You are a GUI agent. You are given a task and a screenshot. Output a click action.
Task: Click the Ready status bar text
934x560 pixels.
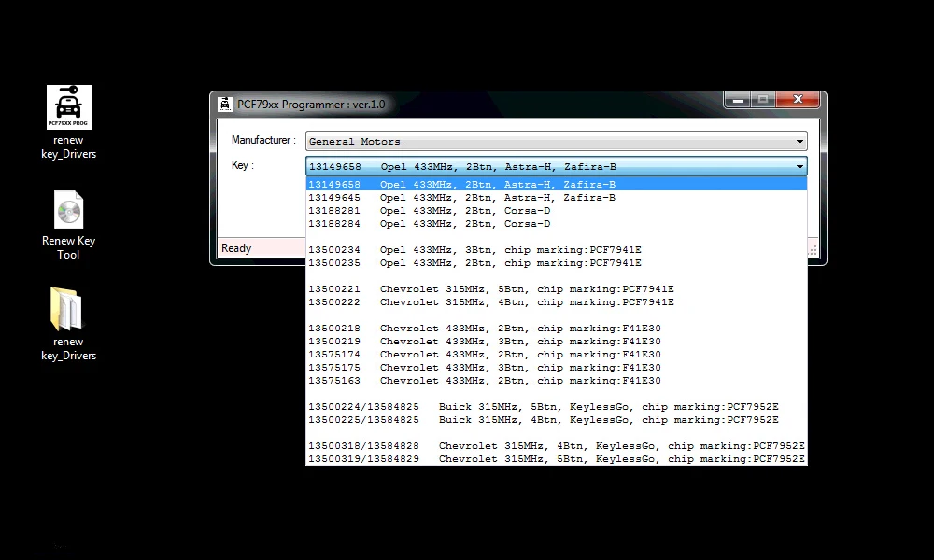(236, 248)
